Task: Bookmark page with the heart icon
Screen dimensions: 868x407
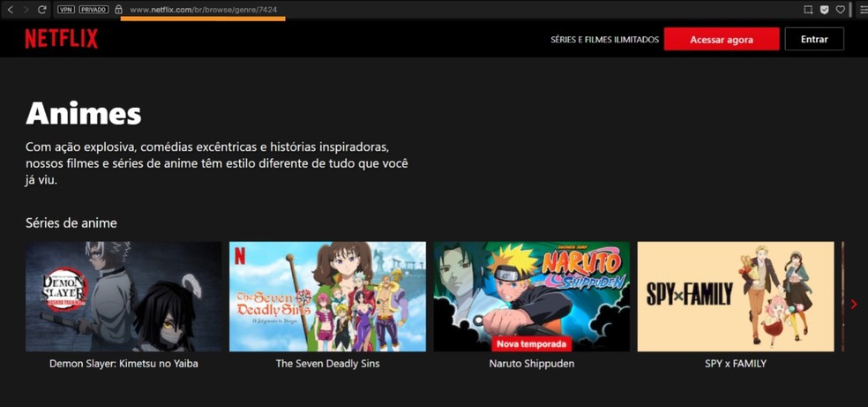Action: 841,10
